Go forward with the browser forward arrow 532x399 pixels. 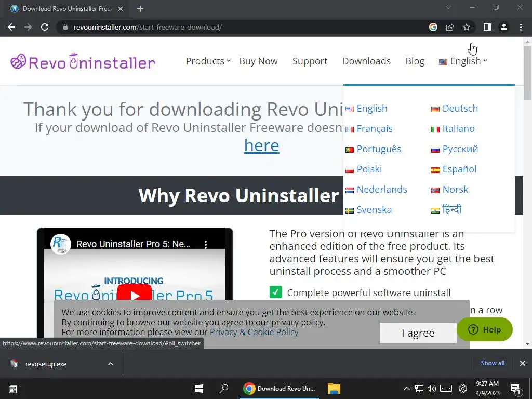pos(28,27)
